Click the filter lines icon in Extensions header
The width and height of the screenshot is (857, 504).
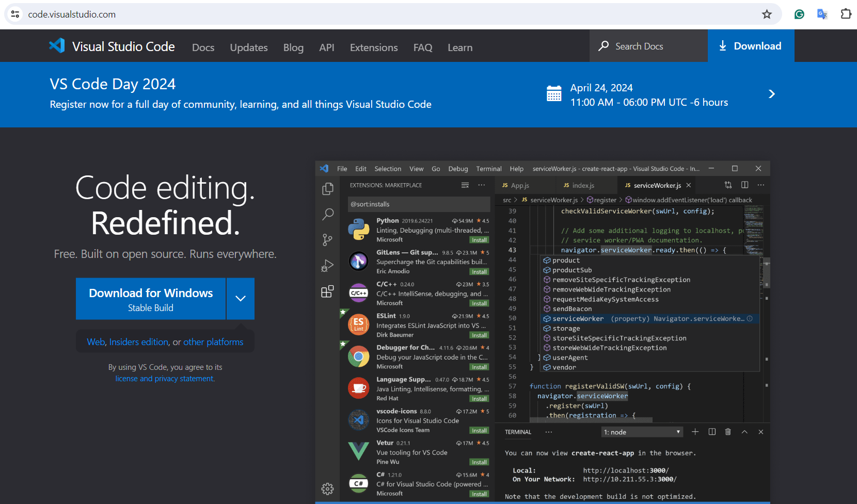coord(465,185)
